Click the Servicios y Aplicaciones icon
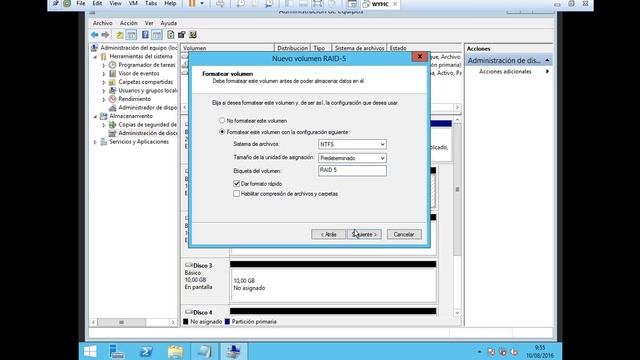 (104, 142)
